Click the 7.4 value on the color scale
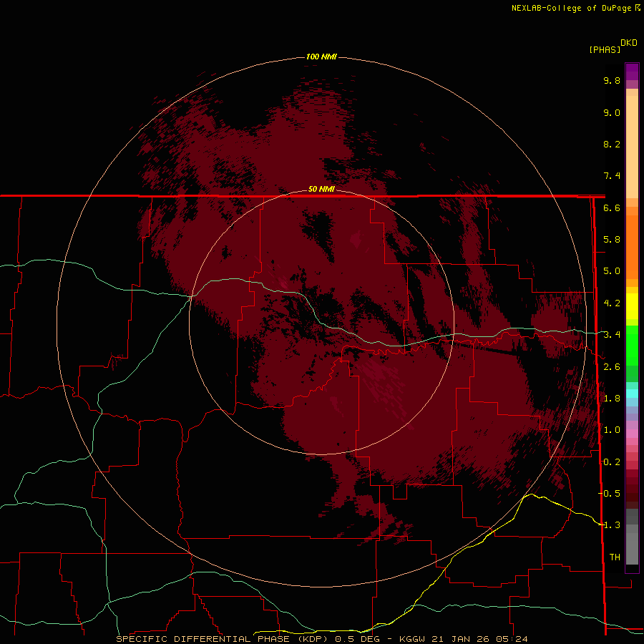The height and width of the screenshot is (644, 644). (x=612, y=176)
